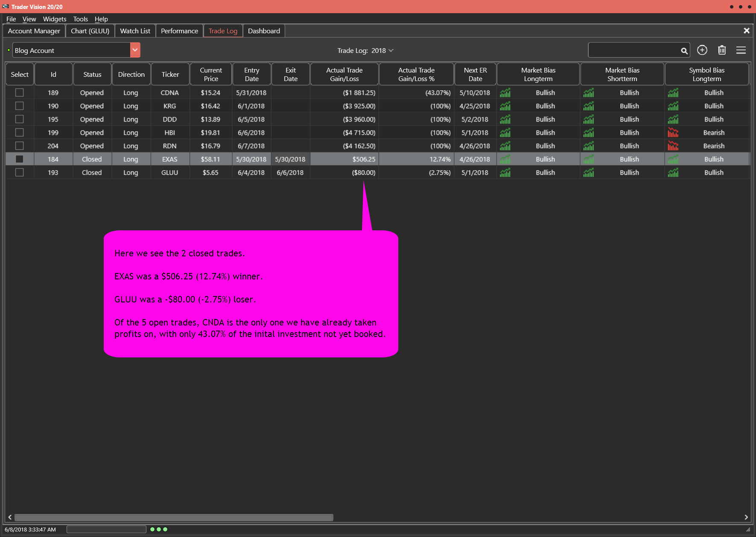
Task: Click Market Bias Shortterm chart icon for KRG
Action: (x=589, y=106)
